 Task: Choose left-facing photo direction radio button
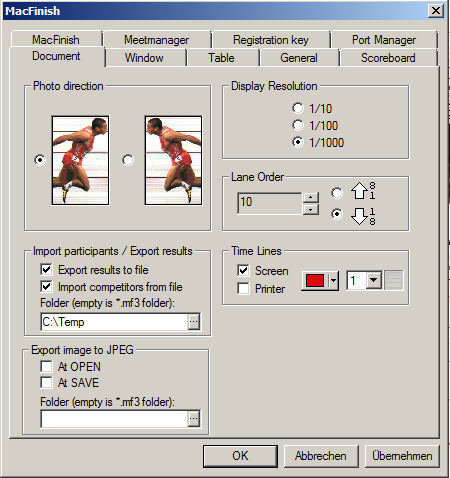click(128, 160)
